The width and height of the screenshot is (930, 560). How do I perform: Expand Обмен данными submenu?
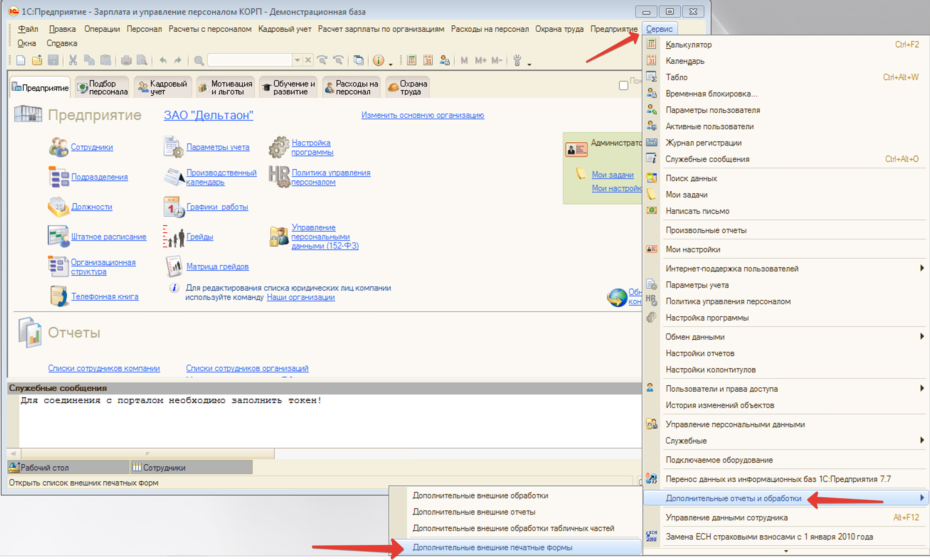(922, 337)
